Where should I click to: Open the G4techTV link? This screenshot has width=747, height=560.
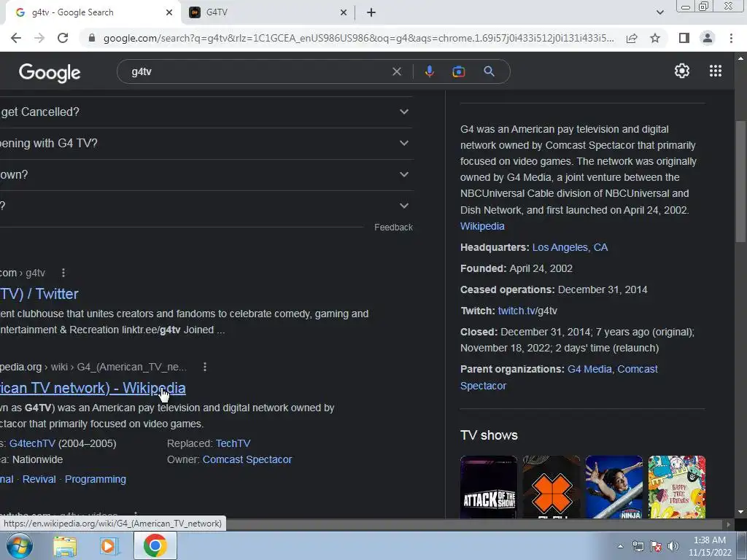click(32, 443)
